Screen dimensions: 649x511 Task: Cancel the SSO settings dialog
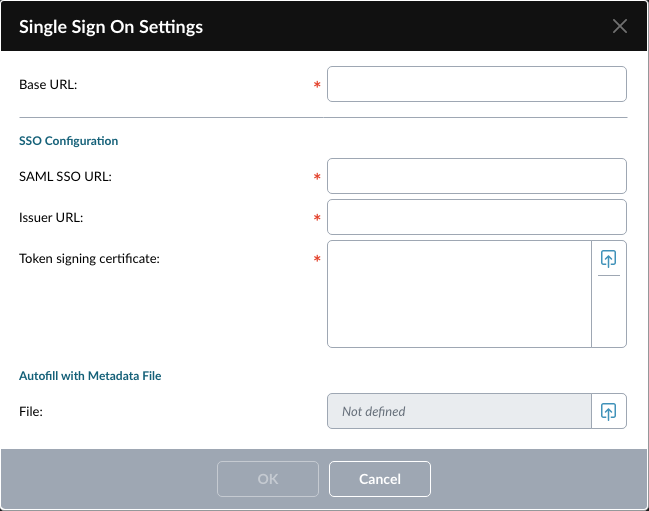coord(380,479)
